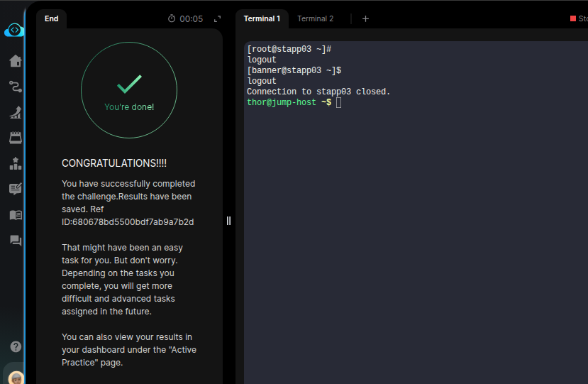Expand the task panel to fullscreen

[217, 19]
